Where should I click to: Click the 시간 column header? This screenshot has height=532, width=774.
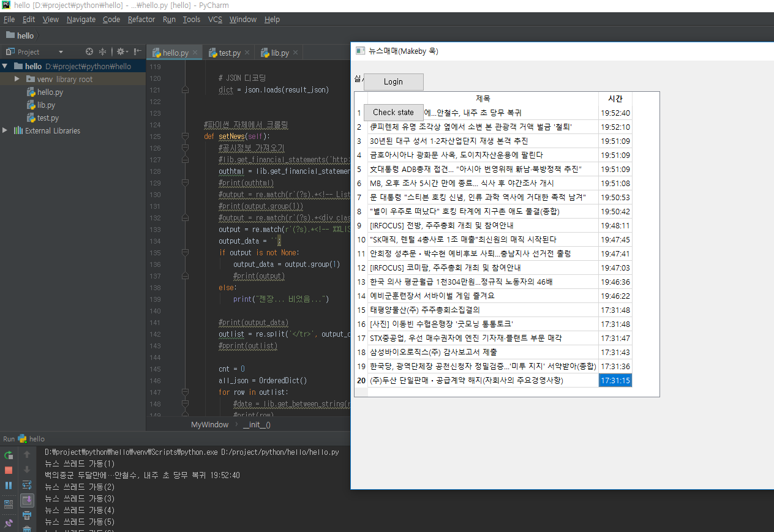click(615, 99)
